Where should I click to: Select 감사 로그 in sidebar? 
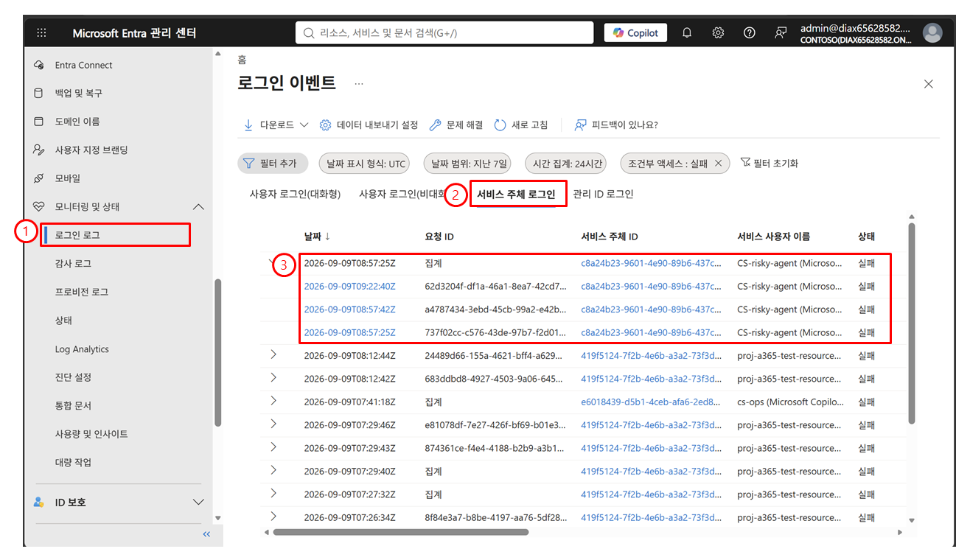[73, 263]
